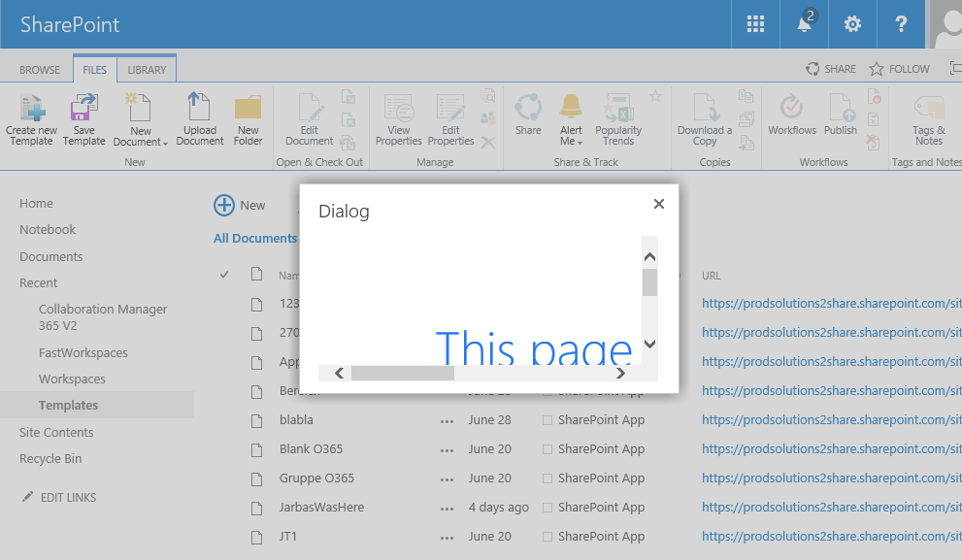Open notifications bell with 2 alerts
The height and width of the screenshot is (560, 962).
tap(805, 24)
